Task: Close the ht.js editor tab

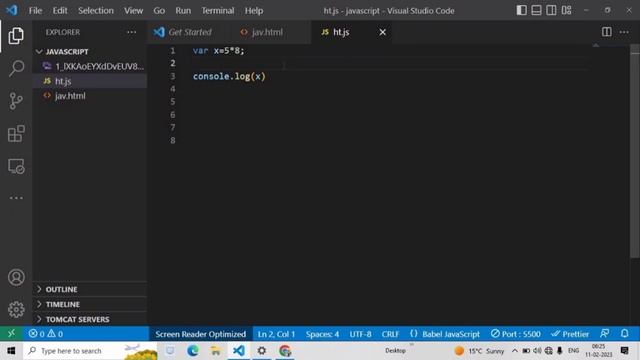Action: 382,32
